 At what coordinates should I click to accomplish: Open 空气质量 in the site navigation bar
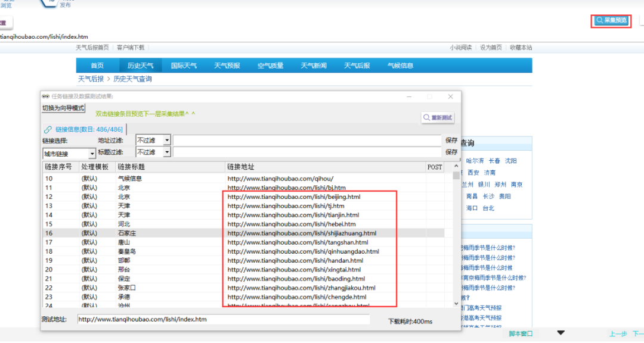click(x=270, y=66)
